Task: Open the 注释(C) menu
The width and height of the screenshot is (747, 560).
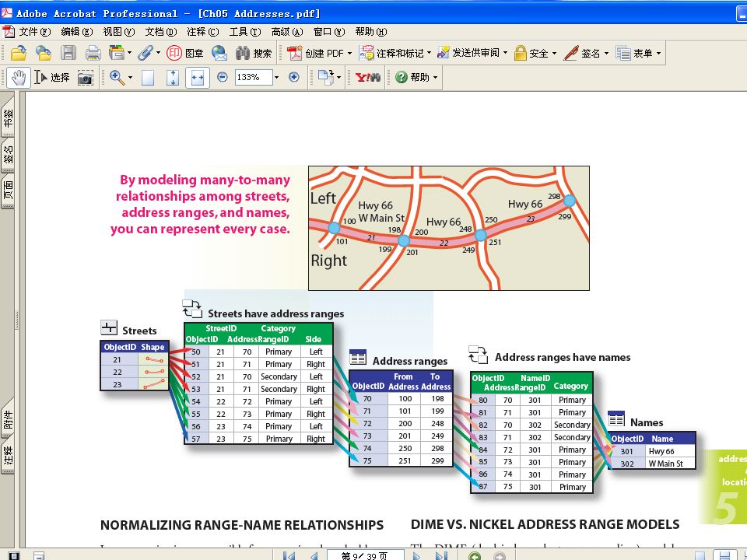Action: coord(202,32)
